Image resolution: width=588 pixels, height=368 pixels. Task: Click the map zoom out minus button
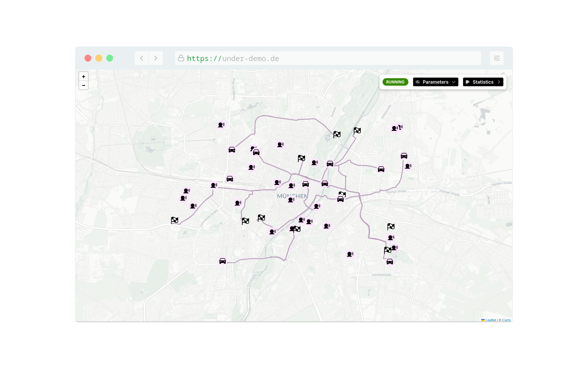click(84, 85)
